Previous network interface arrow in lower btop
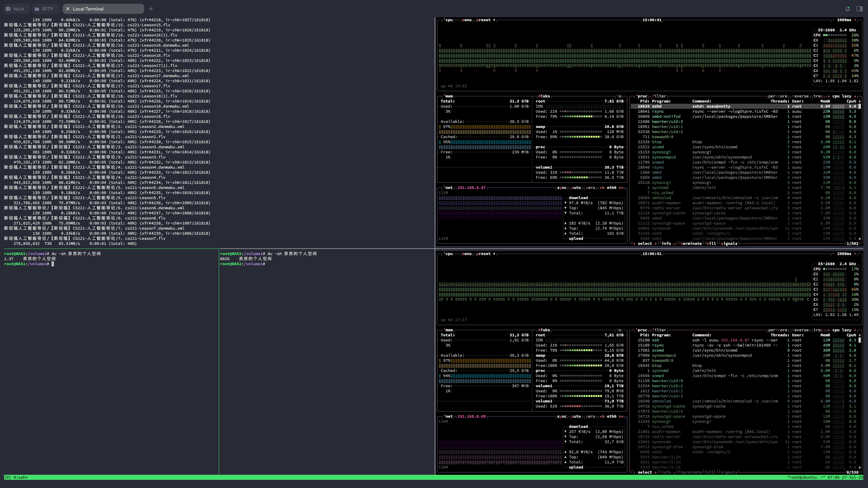Viewport: 868px width, 488px height. point(602,416)
